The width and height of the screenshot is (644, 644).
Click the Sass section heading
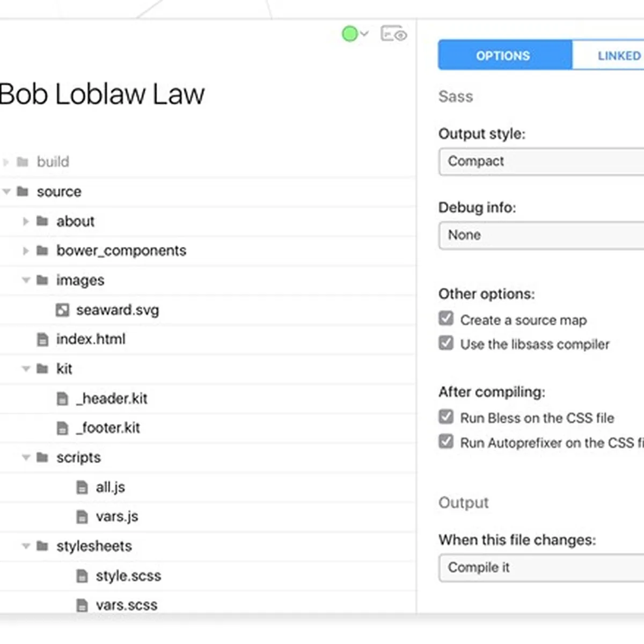pyautogui.click(x=456, y=97)
